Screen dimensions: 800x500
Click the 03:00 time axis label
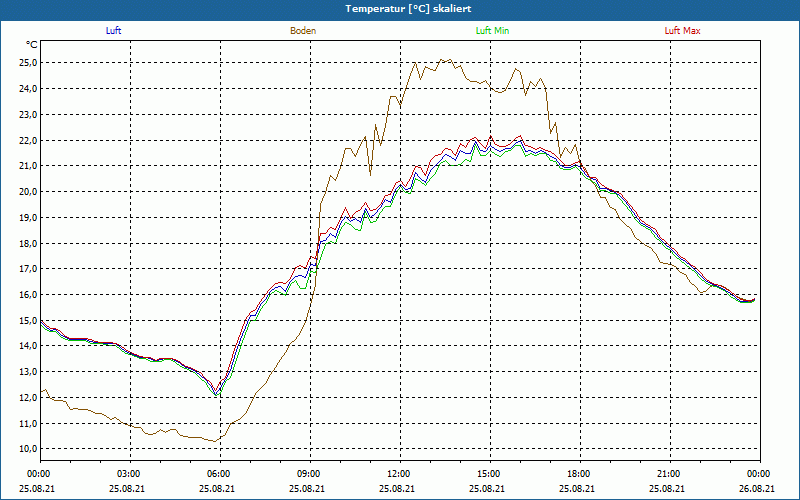coord(131,474)
